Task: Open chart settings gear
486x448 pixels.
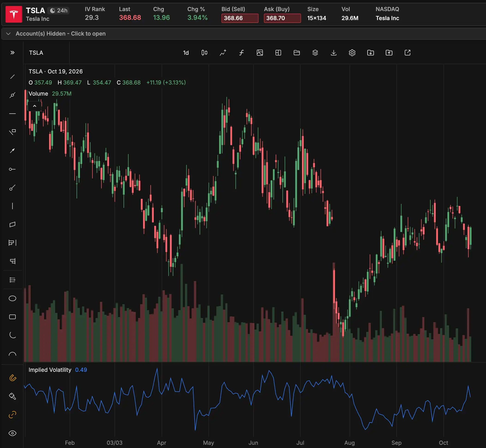Action: click(x=352, y=53)
